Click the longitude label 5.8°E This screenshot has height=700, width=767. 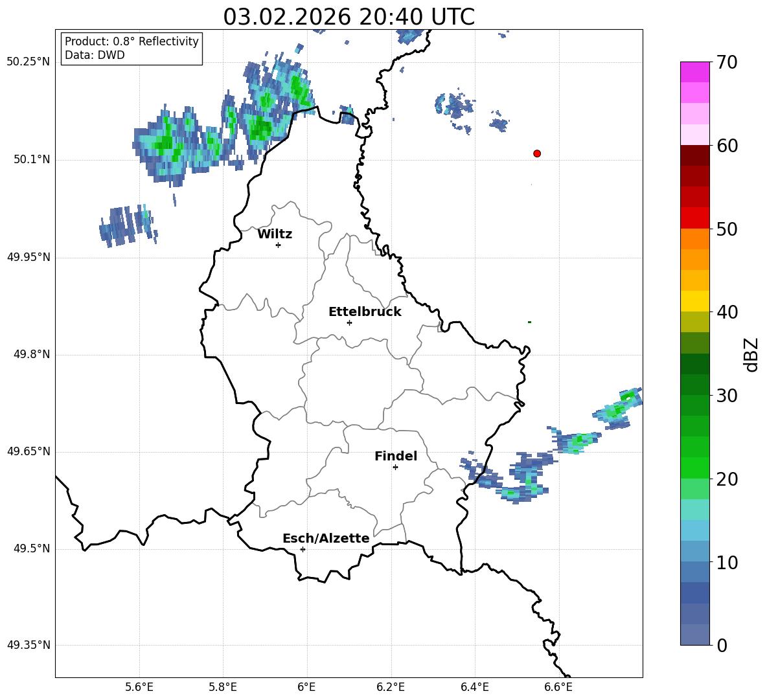[x=223, y=688]
